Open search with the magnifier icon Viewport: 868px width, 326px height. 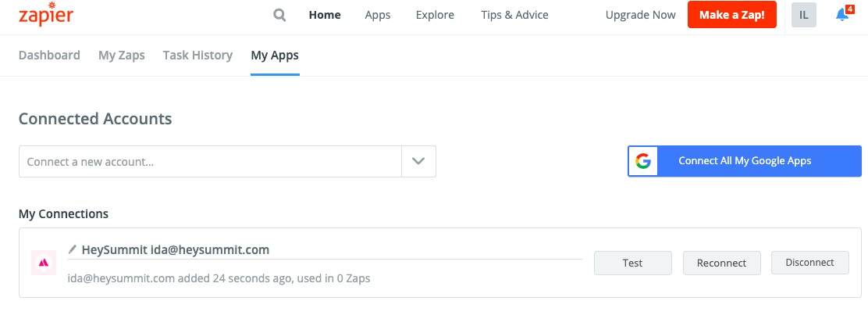click(x=280, y=15)
